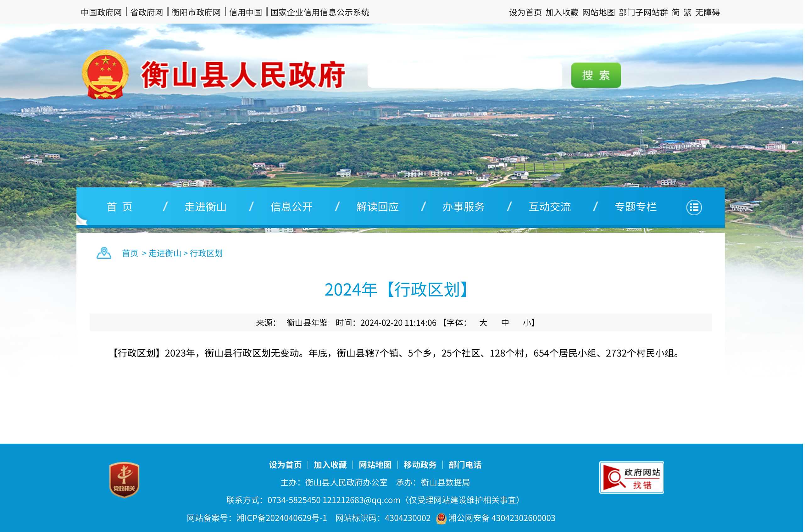Select medium font size 中

pos(505,323)
